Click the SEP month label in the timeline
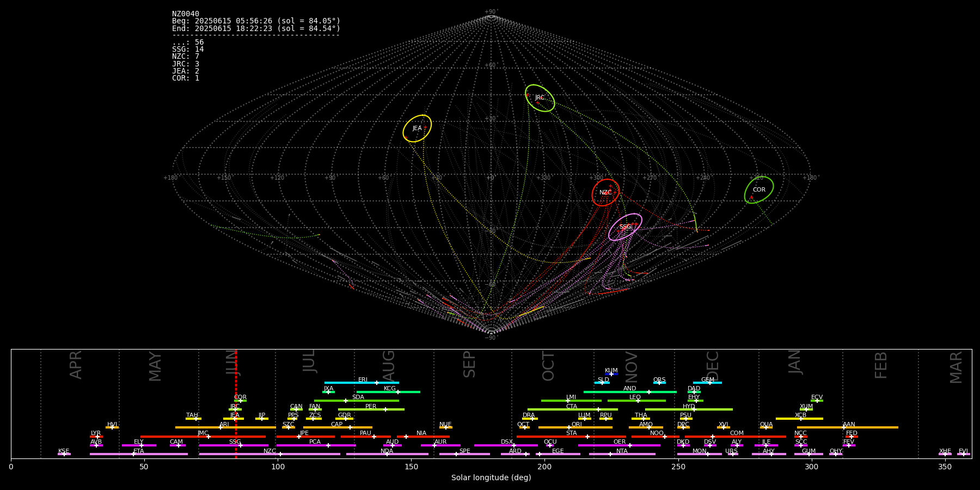 tap(469, 364)
